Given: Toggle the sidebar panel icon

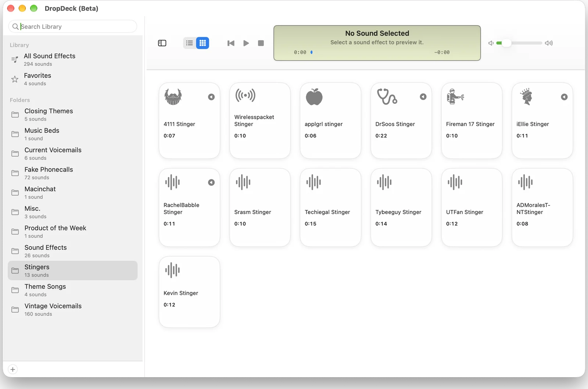Looking at the screenshot, I should 162,43.
